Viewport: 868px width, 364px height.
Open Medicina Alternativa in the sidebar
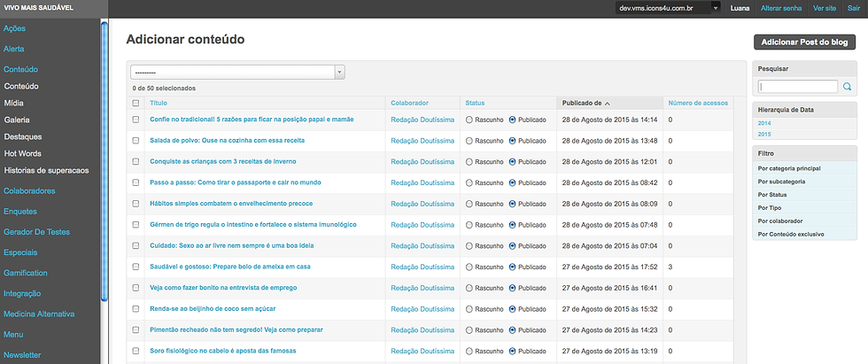(x=39, y=314)
